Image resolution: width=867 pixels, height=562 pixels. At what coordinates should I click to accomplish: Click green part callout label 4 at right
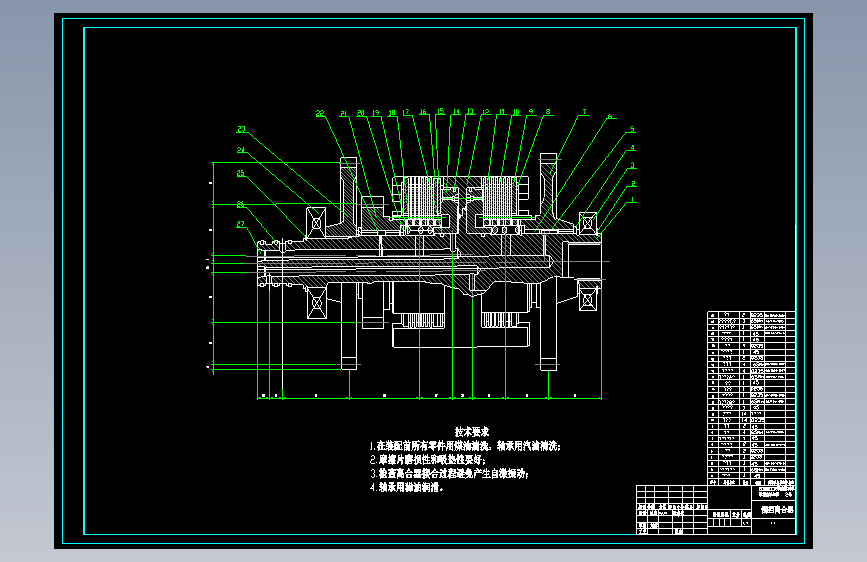633,148
